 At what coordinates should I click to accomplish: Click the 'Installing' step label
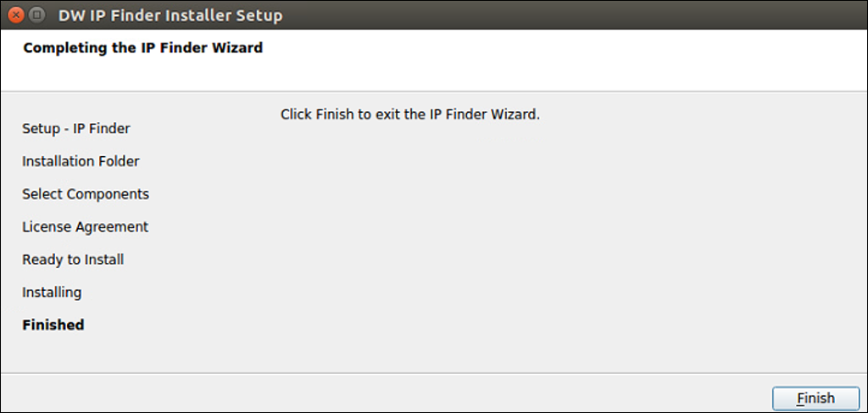click(x=52, y=293)
